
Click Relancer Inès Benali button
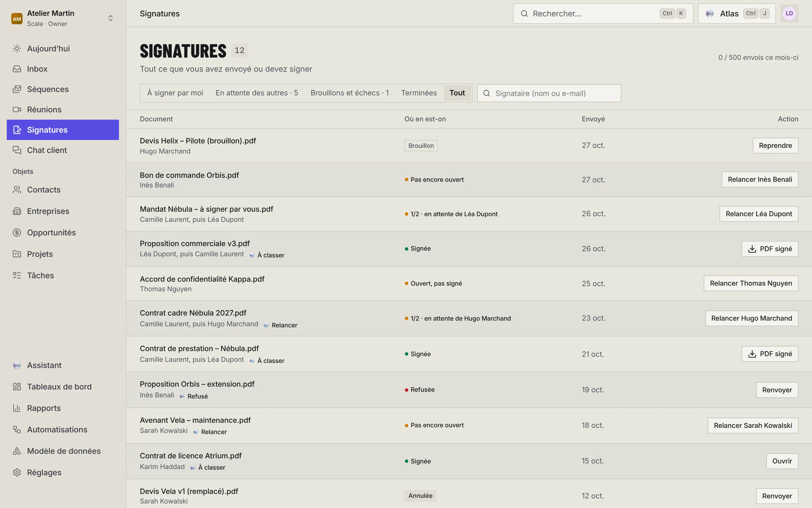click(760, 179)
